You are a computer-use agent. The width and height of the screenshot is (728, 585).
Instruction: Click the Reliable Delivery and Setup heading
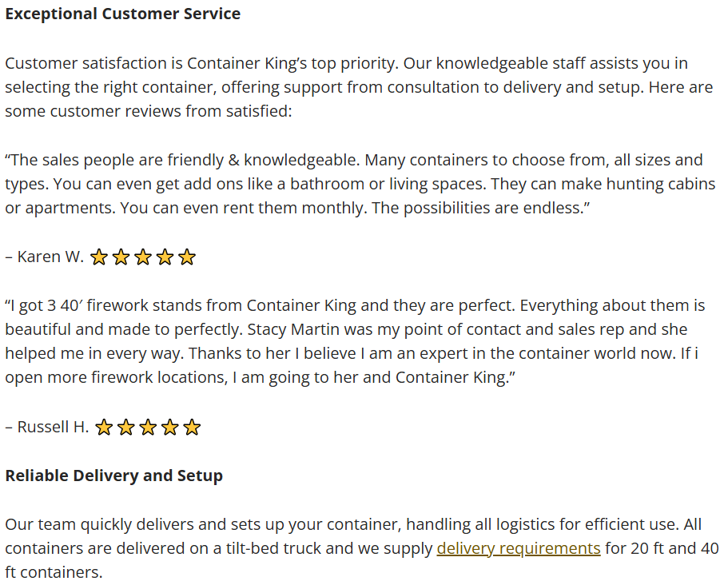(x=113, y=476)
